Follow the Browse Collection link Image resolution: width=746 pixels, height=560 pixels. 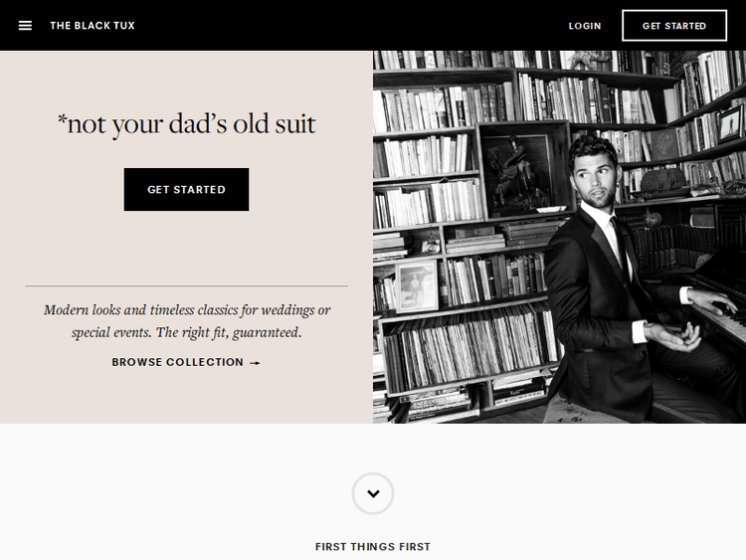pyautogui.click(x=178, y=363)
